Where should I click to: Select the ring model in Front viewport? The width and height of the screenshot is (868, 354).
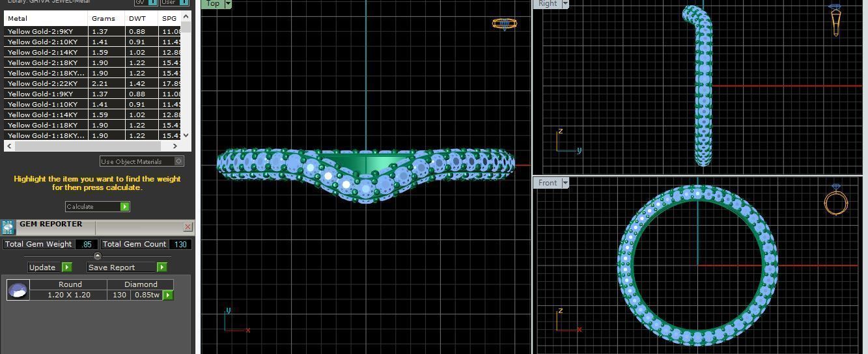[x=697, y=338]
